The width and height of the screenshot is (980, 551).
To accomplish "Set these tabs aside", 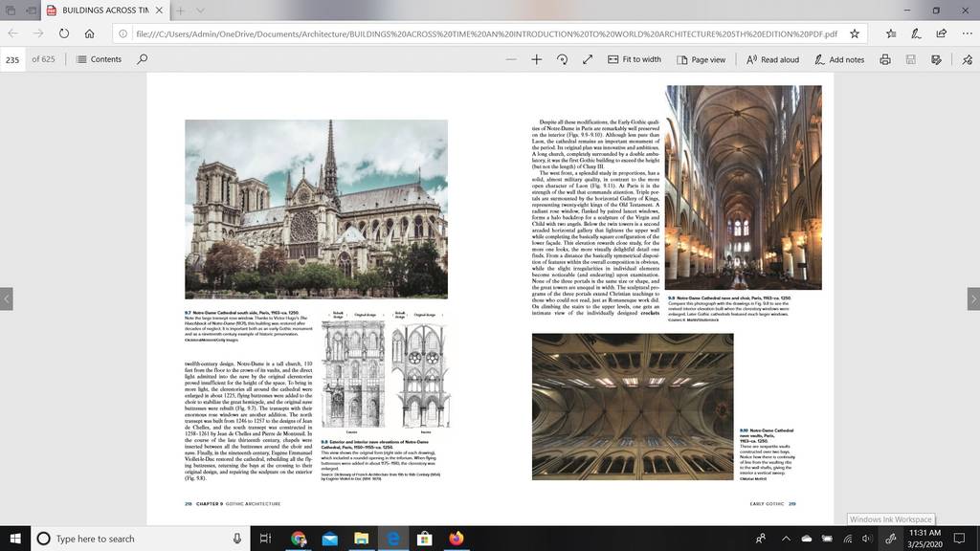I will point(32,10).
